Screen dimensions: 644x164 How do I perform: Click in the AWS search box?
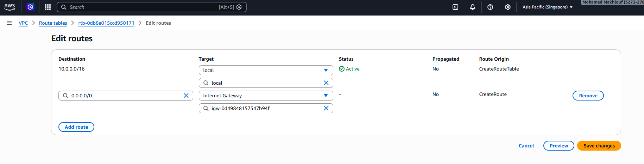click(x=141, y=7)
